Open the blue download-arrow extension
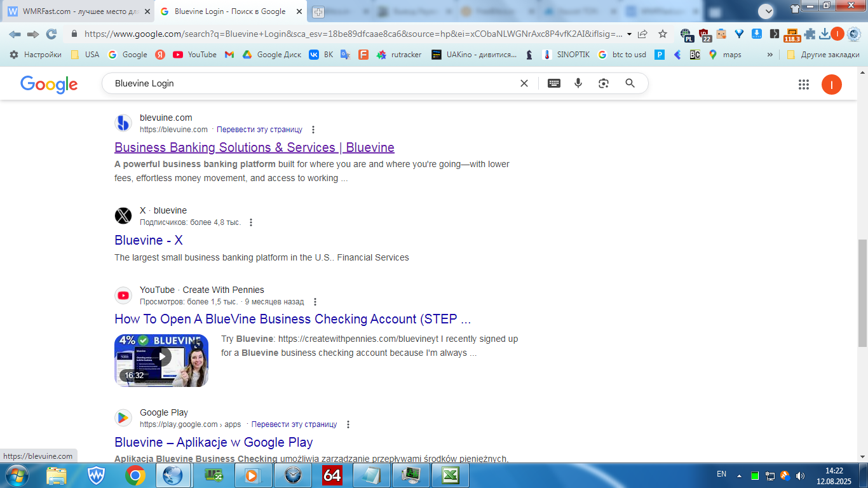This screenshot has height=488, width=868. click(x=757, y=34)
